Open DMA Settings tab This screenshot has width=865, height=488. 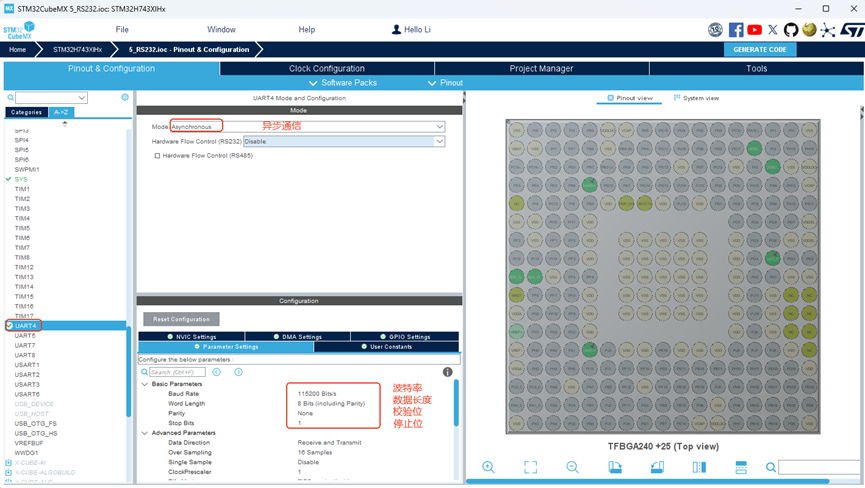point(297,336)
